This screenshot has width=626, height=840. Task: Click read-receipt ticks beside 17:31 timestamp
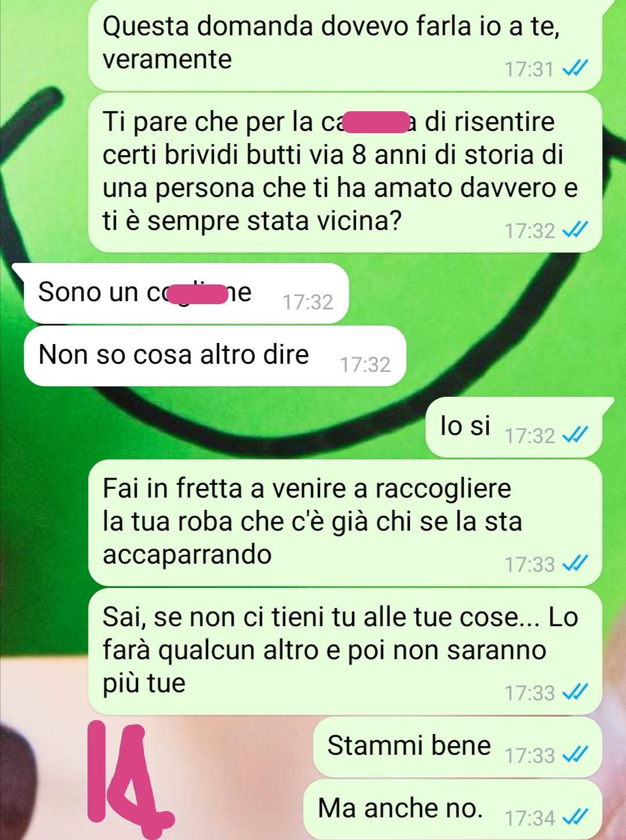[576, 69]
